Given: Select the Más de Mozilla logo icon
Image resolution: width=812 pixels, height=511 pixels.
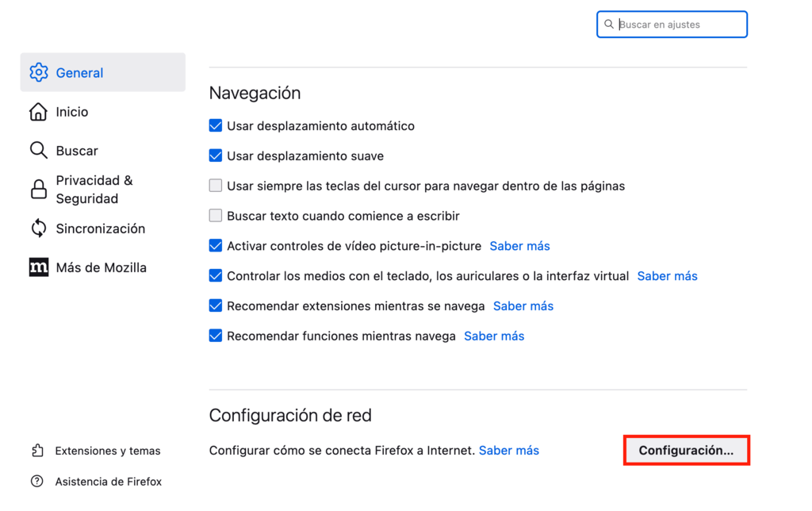Looking at the screenshot, I should (37, 267).
